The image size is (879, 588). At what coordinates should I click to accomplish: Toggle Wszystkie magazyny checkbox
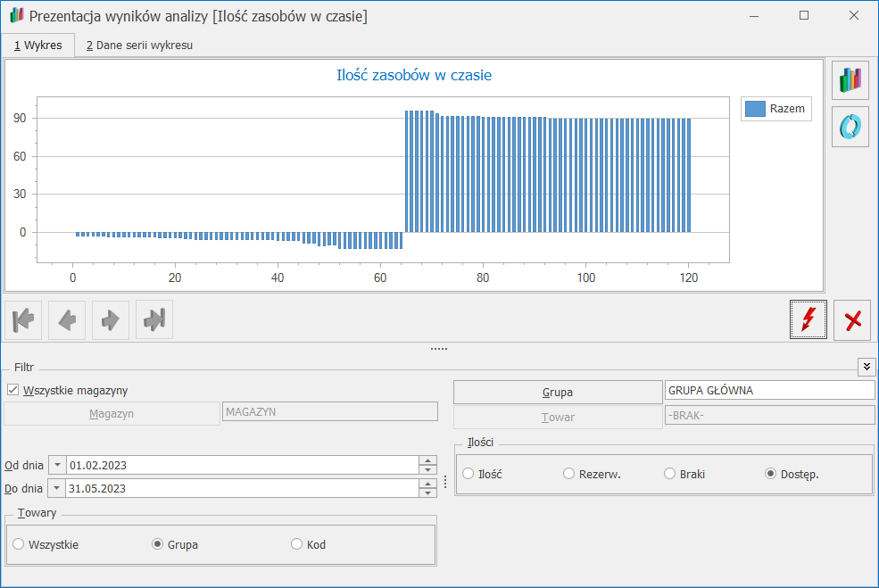pos(12,390)
